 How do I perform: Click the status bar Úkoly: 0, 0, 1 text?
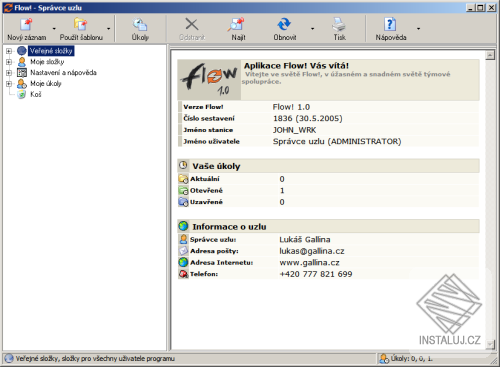[x=412, y=359]
